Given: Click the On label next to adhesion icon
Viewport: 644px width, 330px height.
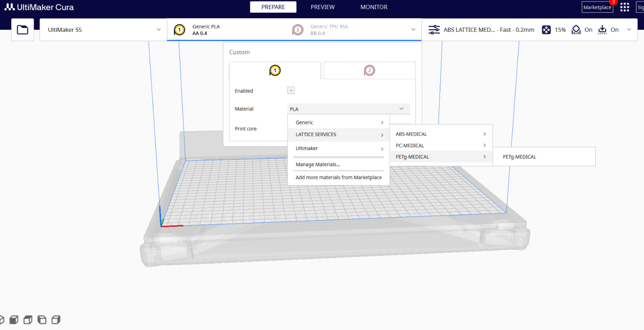Looking at the screenshot, I should pyautogui.click(x=615, y=30).
